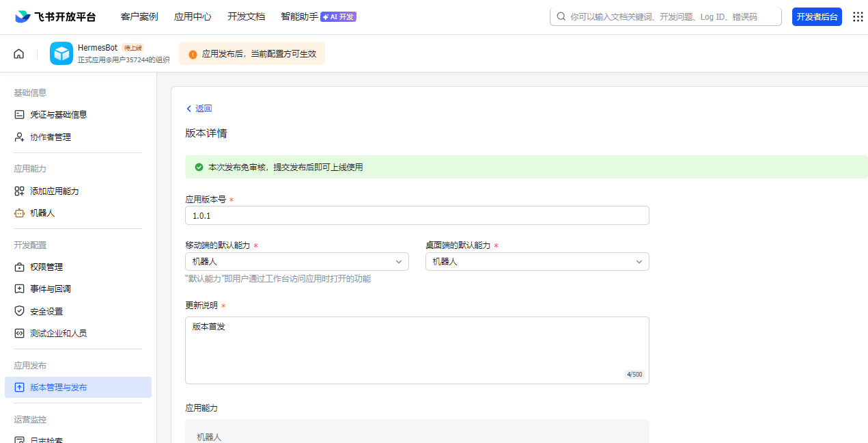Open 事件与回调 in the sidebar
The image size is (868, 443).
pos(50,289)
